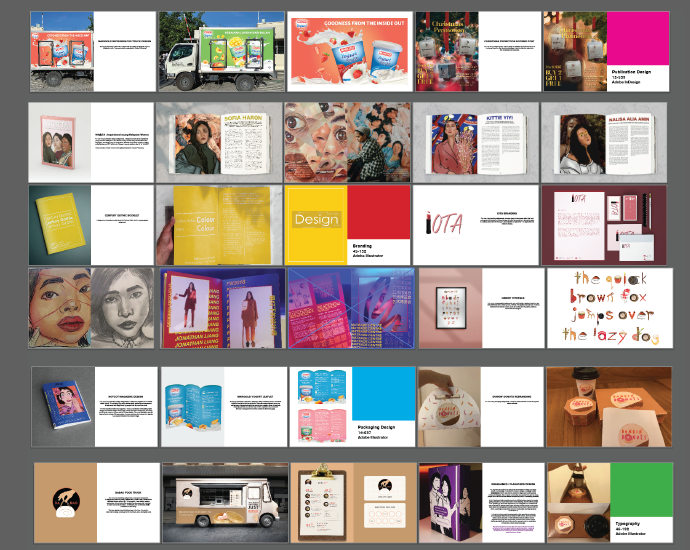Viewport: 690px width, 550px height.
Task: Open the coffee cup and donut box photo
Action: 609,406
